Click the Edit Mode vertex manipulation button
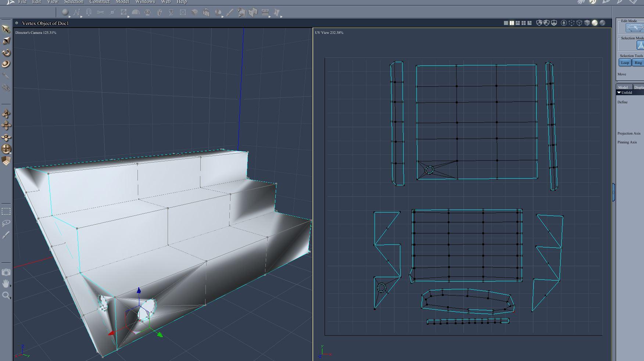Viewport: 644px width, 361px height. click(x=634, y=28)
